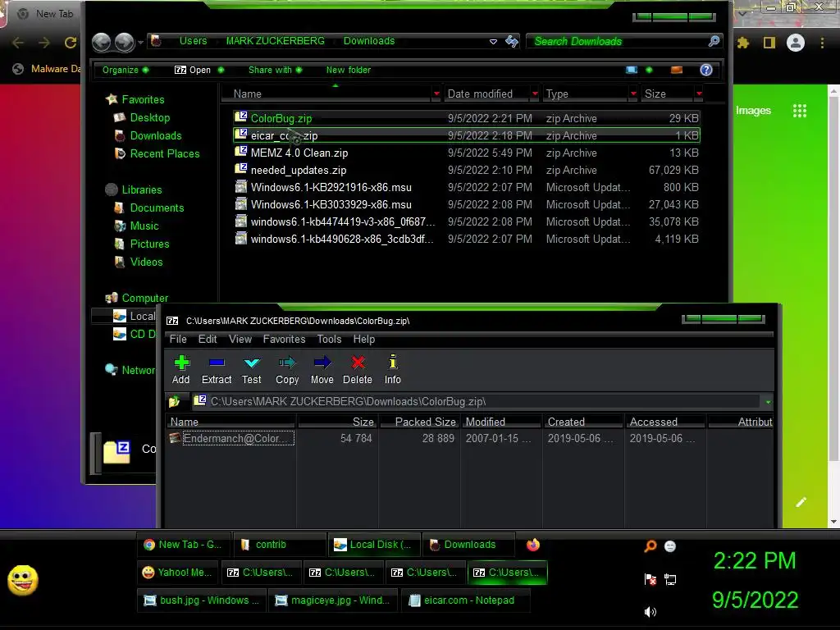Click Explorer back navigation button
The width and height of the screenshot is (840, 630).
click(101, 42)
